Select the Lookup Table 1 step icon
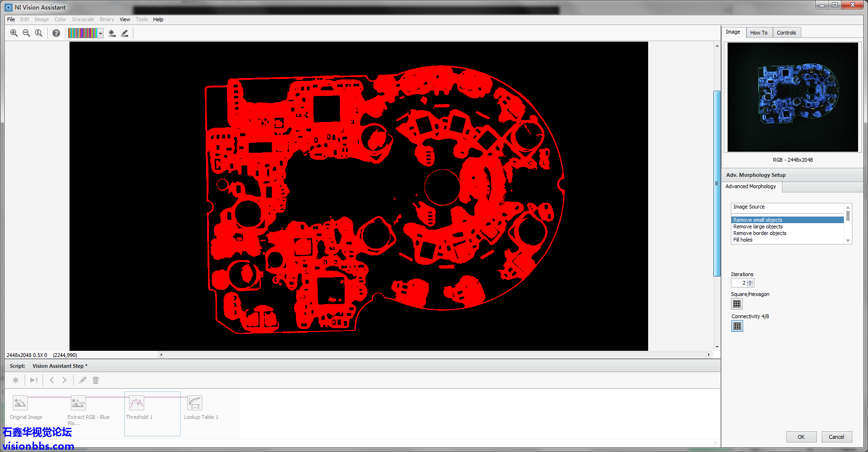This screenshot has width=868, height=452. [x=195, y=403]
